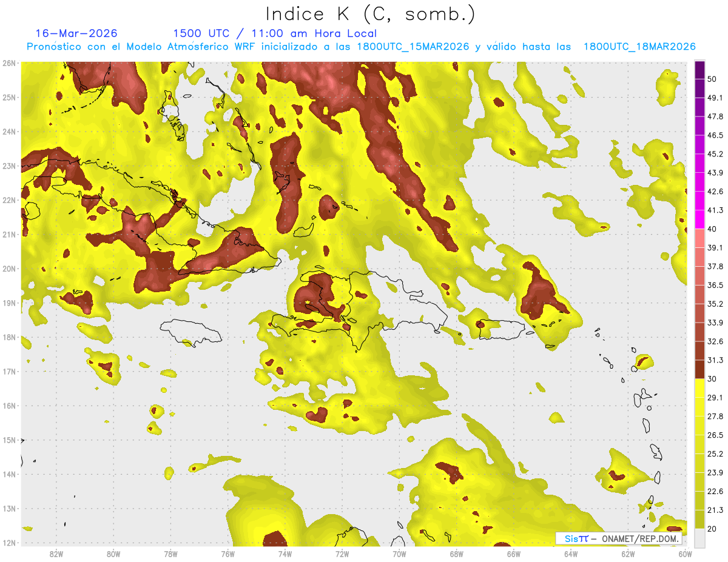728x562 pixels.
Task: Click the Jamaica island outline on map
Action: (x=190, y=332)
